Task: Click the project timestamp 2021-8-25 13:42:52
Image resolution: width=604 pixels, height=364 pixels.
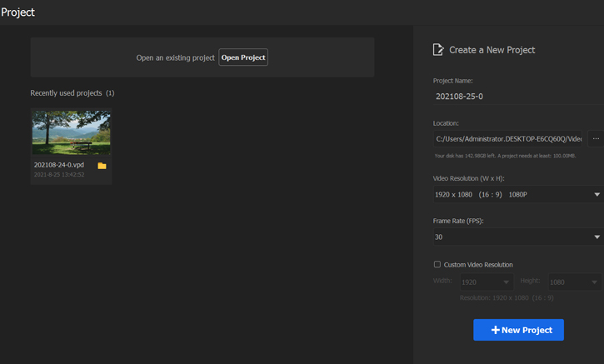Action: 59,175
